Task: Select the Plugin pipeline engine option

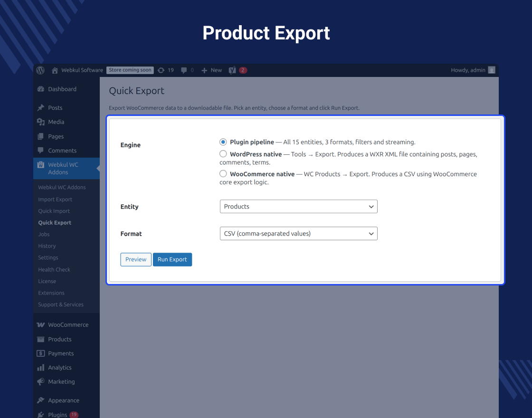Action: tap(223, 142)
